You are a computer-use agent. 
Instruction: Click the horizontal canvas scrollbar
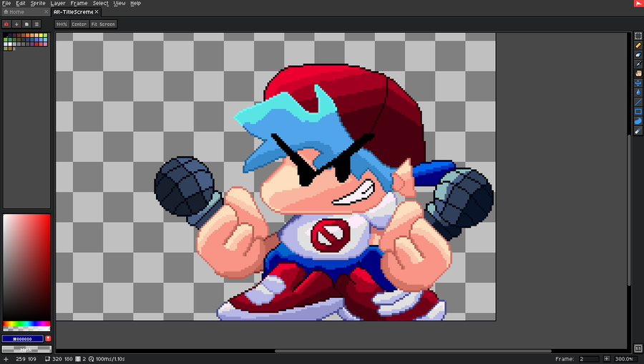pyautogui.click(x=413, y=351)
